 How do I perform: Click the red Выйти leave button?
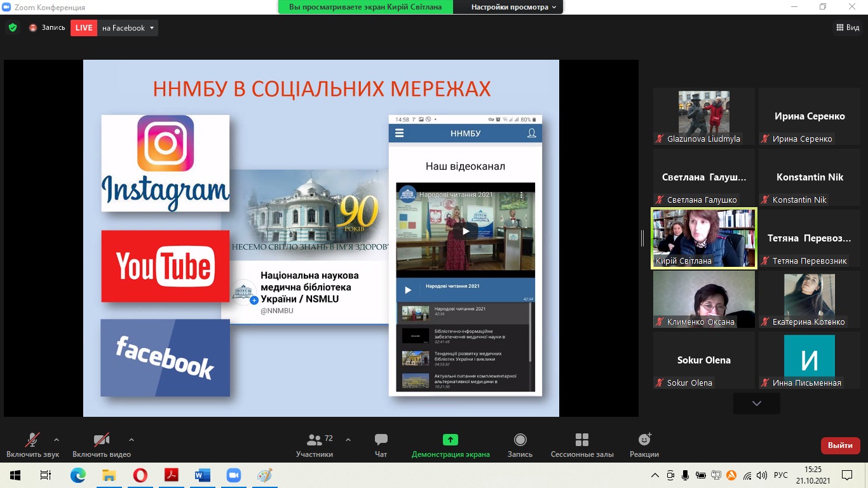coord(841,445)
